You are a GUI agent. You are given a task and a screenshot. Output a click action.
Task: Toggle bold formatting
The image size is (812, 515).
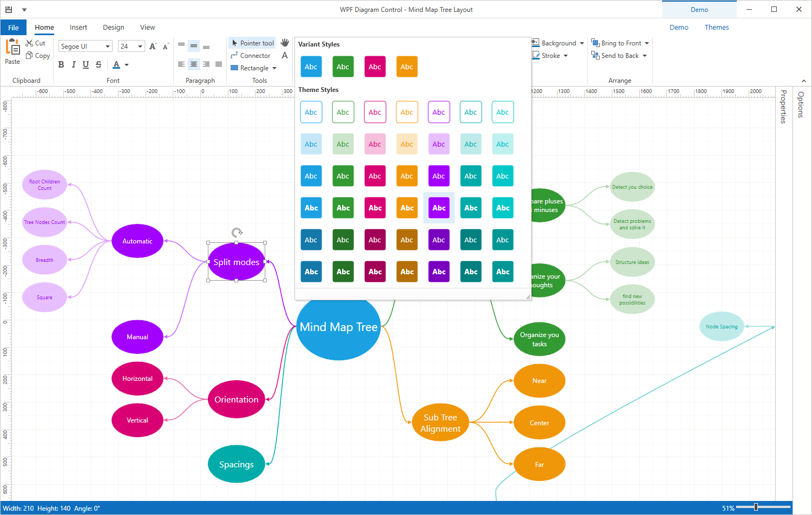(61, 64)
